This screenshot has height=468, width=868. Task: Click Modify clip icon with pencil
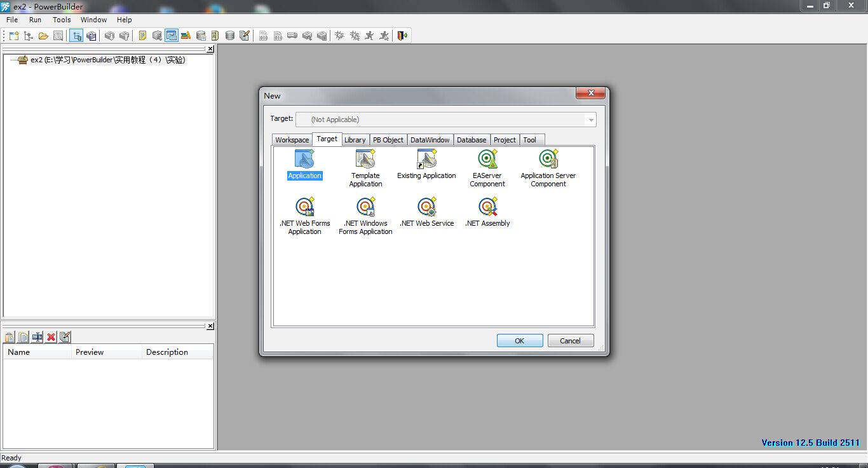pos(65,337)
